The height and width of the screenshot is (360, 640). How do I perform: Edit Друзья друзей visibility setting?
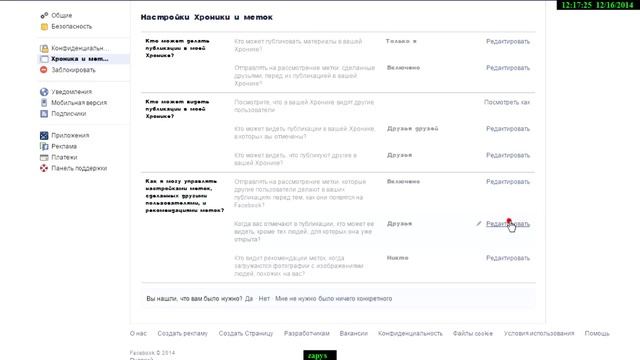(508, 129)
